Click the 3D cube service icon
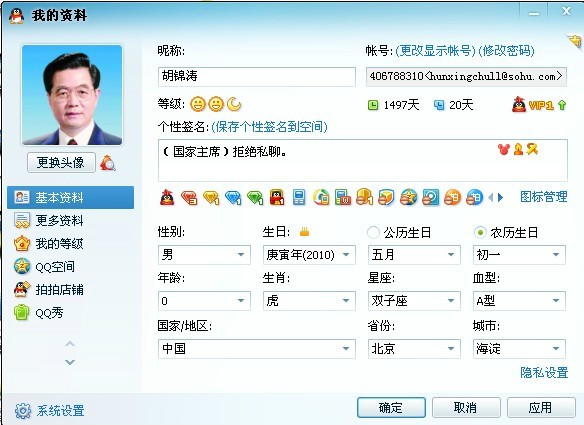Screen dimensions: 584x425 click(386, 197)
